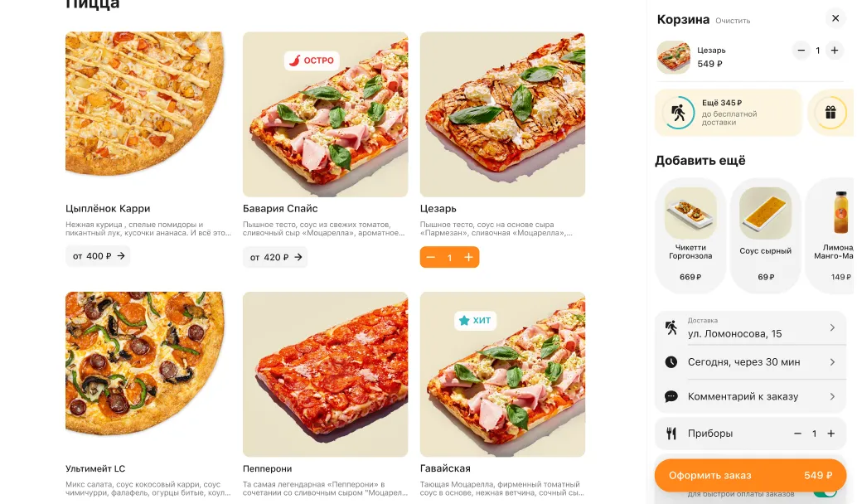This screenshot has width=857, height=504.
Task: Open the Гавайская pizza image
Action: [502, 375]
